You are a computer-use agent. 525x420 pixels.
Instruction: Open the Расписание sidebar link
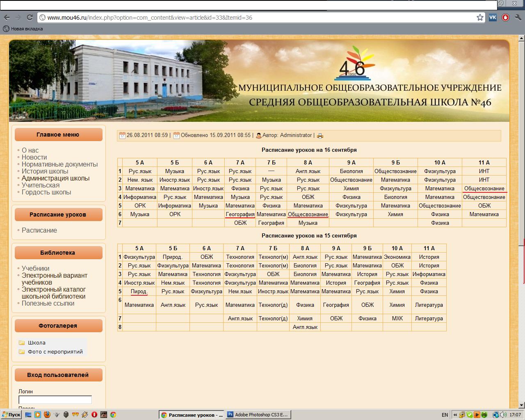pos(39,230)
